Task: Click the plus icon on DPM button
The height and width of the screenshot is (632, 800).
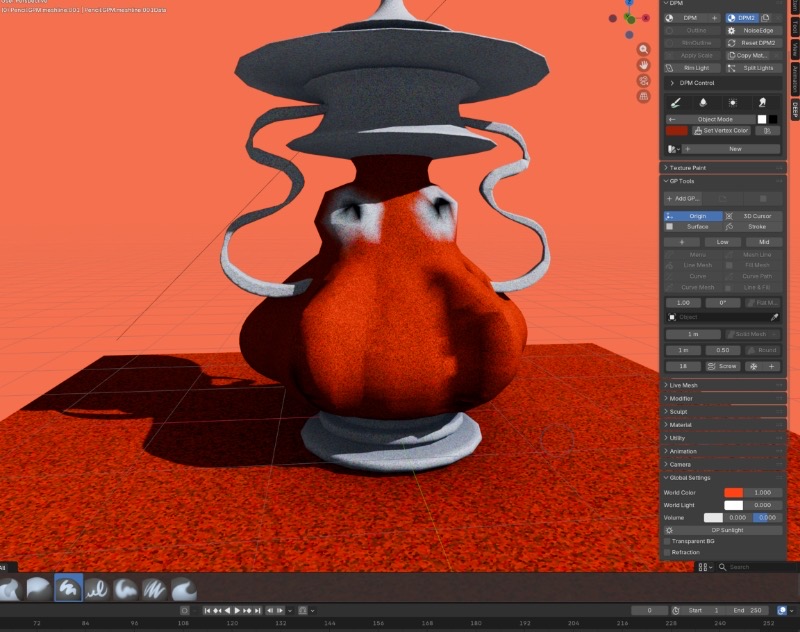Action: 714,18
